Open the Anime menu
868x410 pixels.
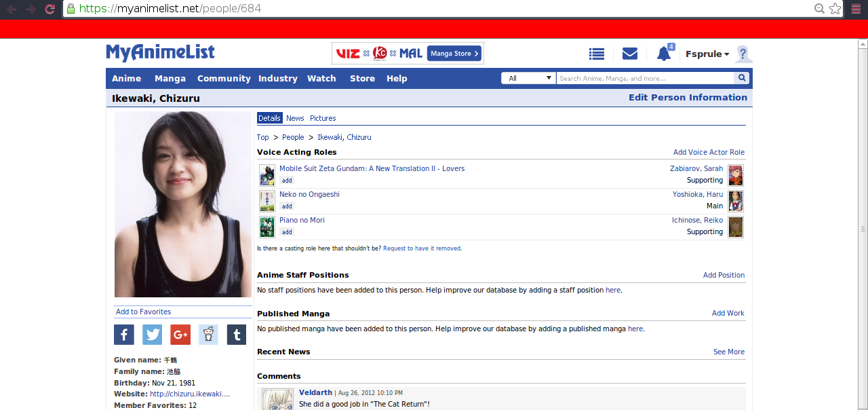(127, 78)
